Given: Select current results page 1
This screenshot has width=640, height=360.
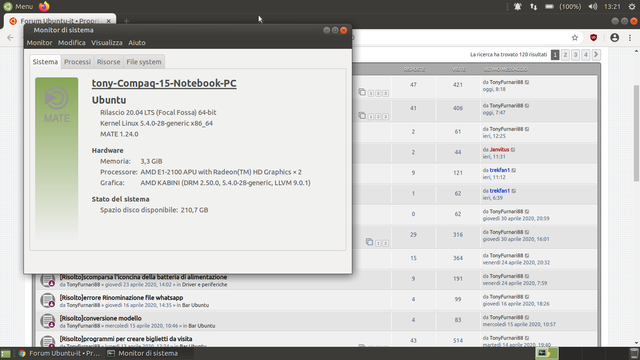Looking at the screenshot, I should click(x=555, y=55).
